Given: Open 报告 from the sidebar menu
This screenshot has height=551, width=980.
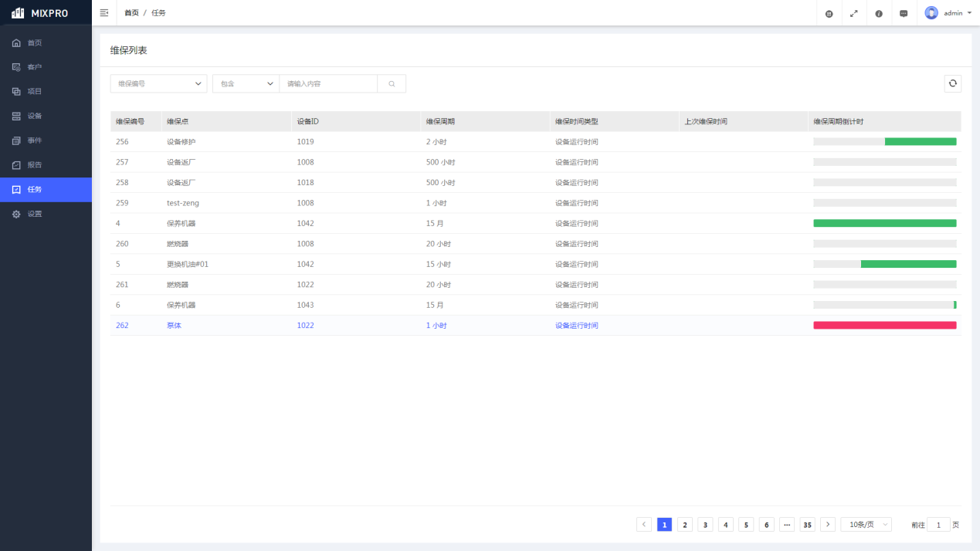Looking at the screenshot, I should point(35,165).
